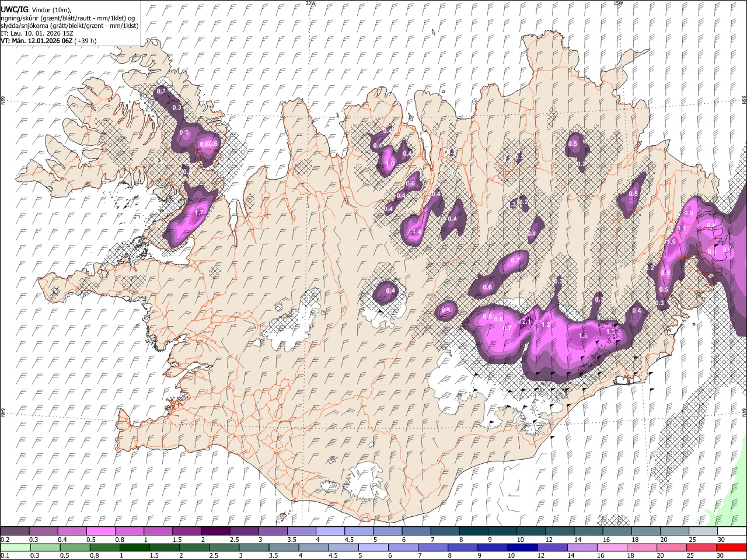Click the "VT: Mán. 12.01.2026 06Z" valid time

tap(36, 41)
